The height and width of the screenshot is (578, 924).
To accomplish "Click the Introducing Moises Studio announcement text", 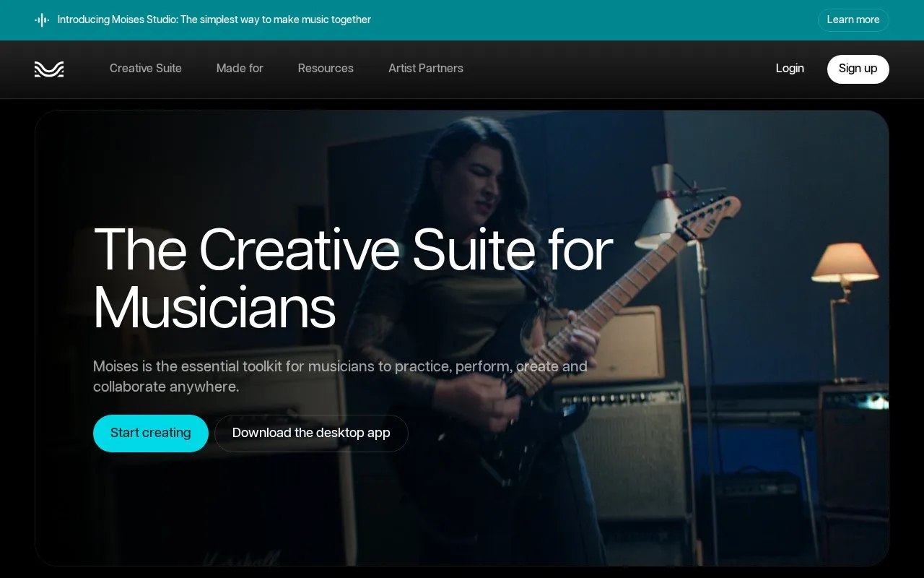I will [x=214, y=20].
